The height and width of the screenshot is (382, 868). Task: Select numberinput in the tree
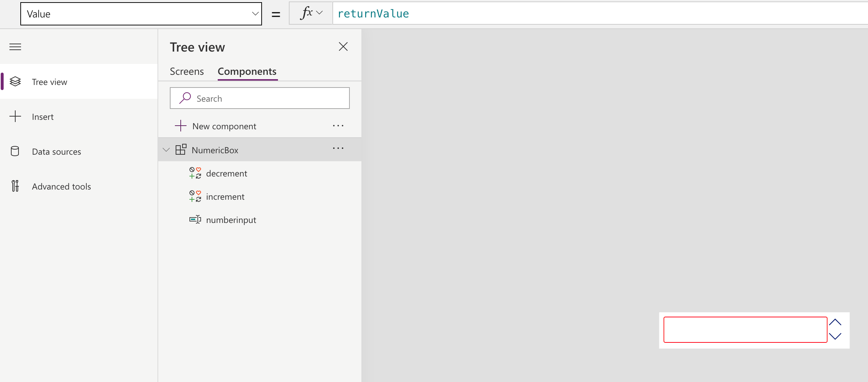(x=260, y=220)
